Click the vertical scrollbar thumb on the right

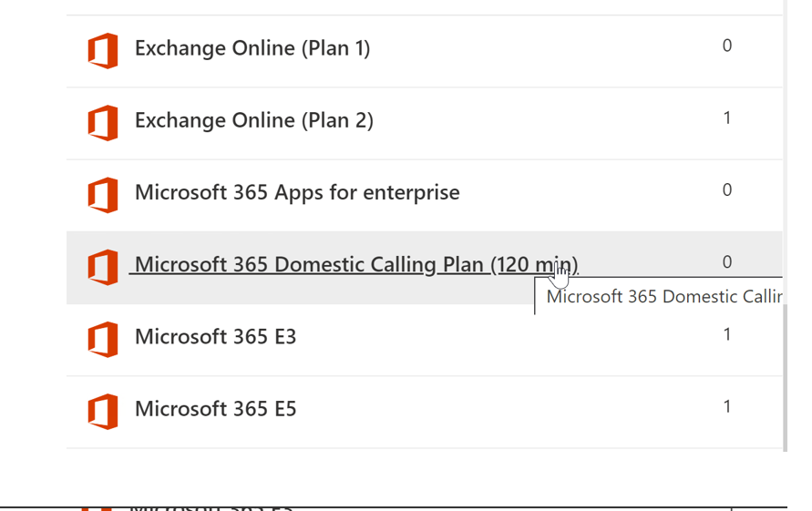pyautogui.click(x=785, y=377)
